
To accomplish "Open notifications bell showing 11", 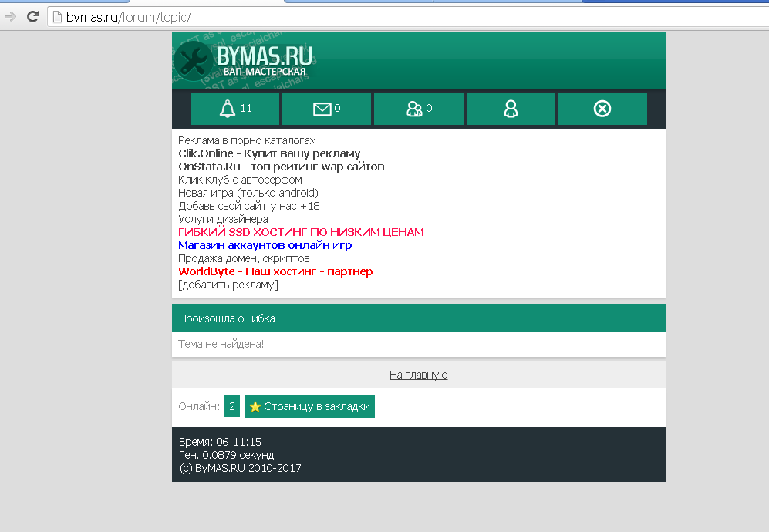I will pos(234,109).
